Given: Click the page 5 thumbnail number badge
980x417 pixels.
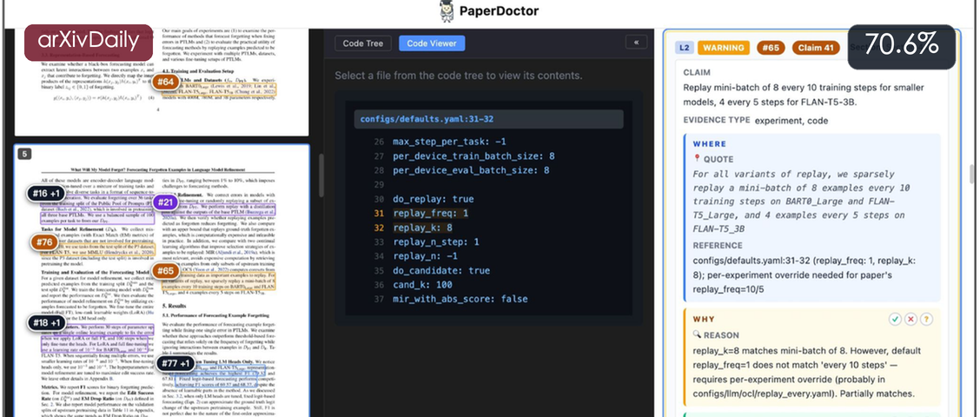Looking at the screenshot, I should click(x=23, y=154).
